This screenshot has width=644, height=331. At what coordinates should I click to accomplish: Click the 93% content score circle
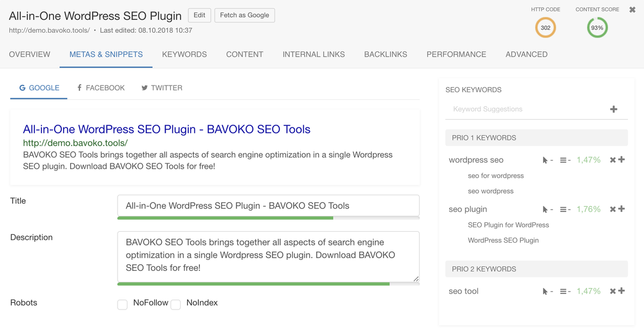point(597,28)
